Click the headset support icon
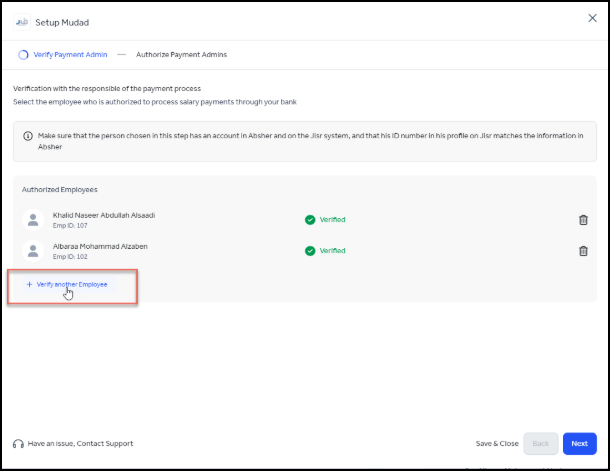The height and width of the screenshot is (471, 610). click(18, 443)
